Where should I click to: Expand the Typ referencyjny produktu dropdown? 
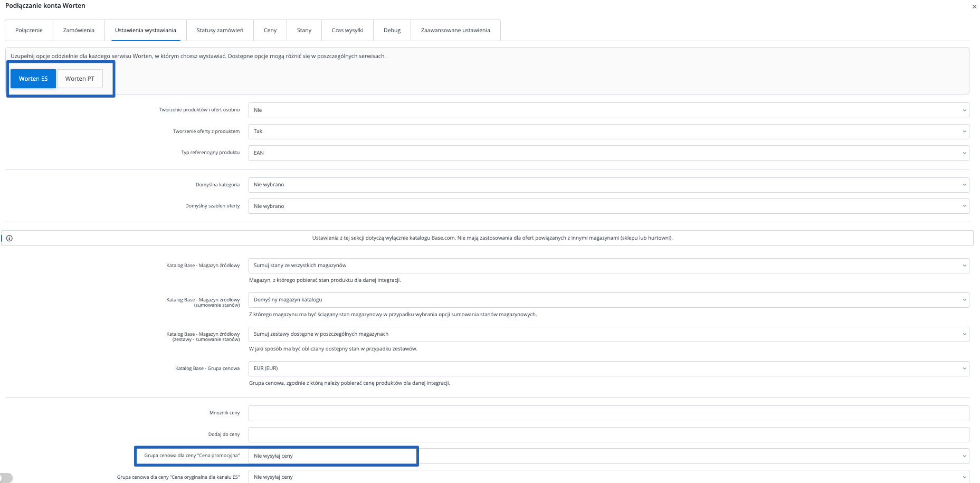click(608, 153)
